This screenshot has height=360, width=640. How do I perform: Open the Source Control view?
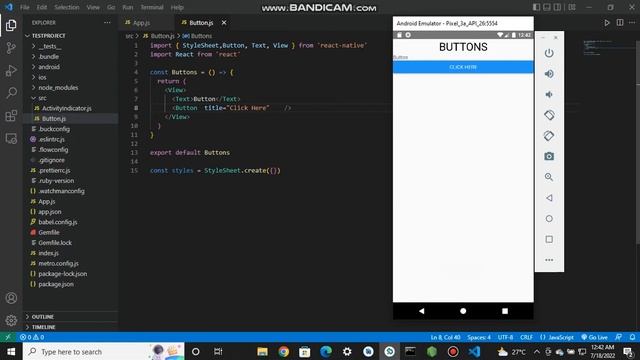coord(11,48)
